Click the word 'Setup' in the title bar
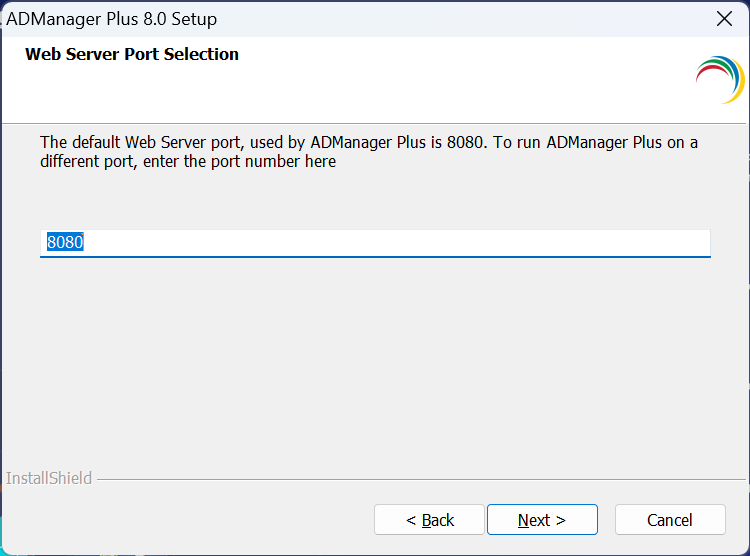The image size is (750, 556). click(x=193, y=18)
